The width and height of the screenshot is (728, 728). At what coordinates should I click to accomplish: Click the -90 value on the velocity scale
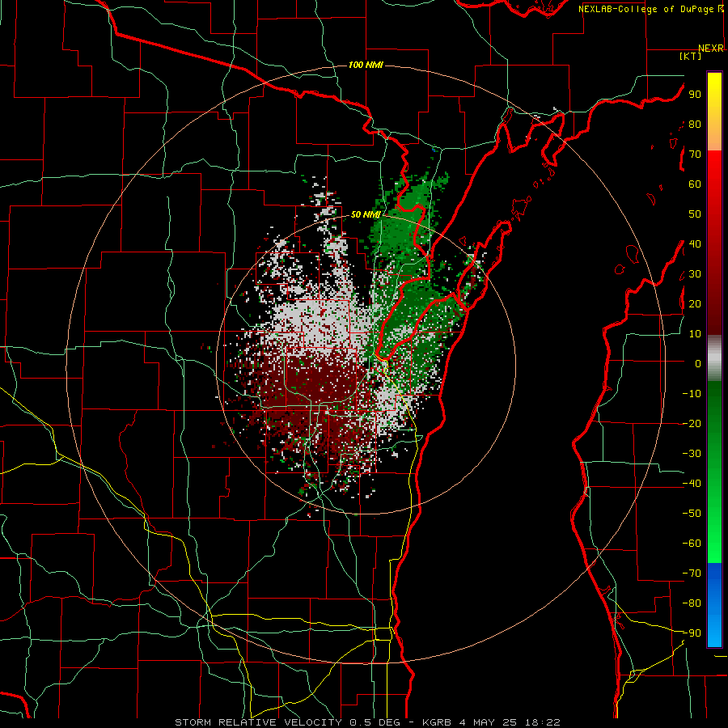tap(692, 633)
